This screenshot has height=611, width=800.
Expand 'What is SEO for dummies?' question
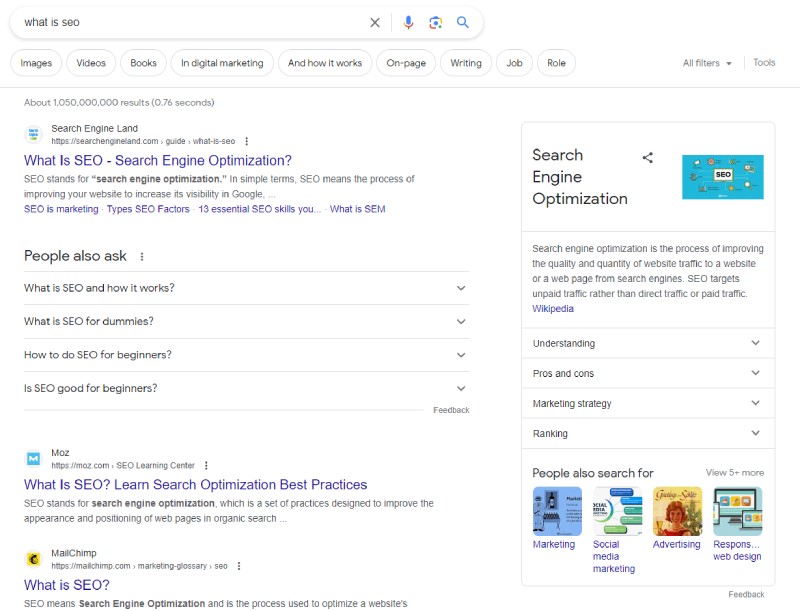[246, 322]
